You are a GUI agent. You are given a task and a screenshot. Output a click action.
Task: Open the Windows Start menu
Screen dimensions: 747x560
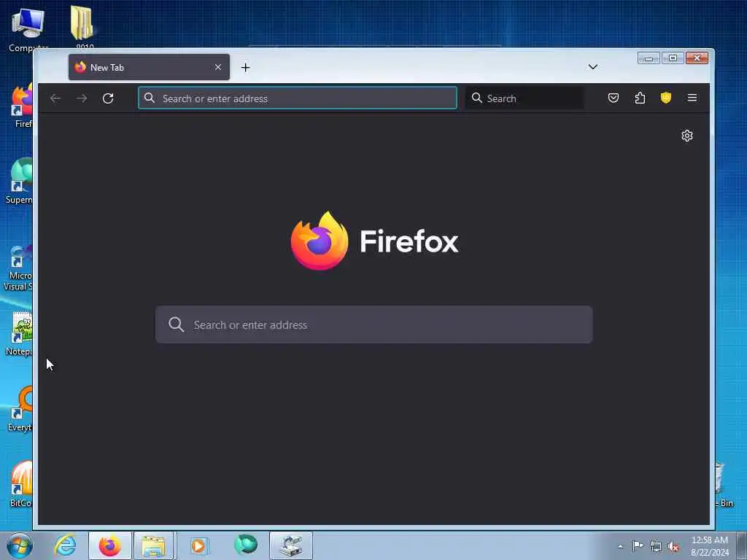pyautogui.click(x=20, y=545)
